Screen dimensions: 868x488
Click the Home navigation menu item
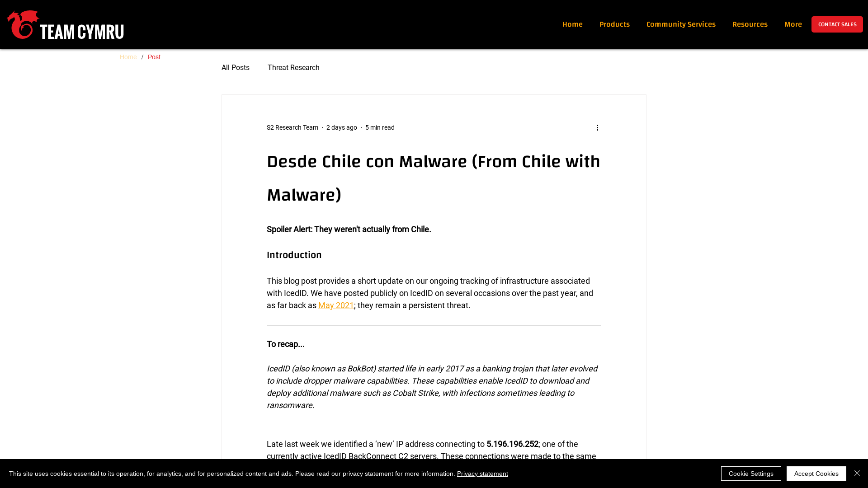click(572, 24)
